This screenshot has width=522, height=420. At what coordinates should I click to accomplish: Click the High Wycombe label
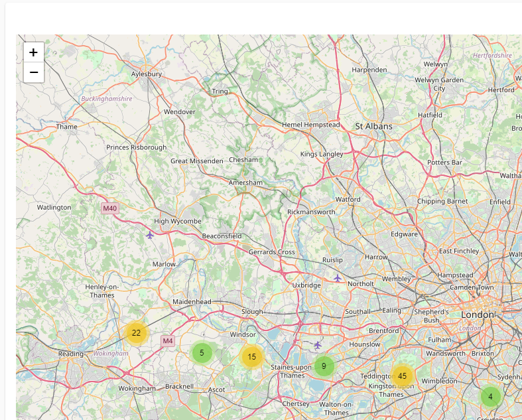(x=178, y=221)
